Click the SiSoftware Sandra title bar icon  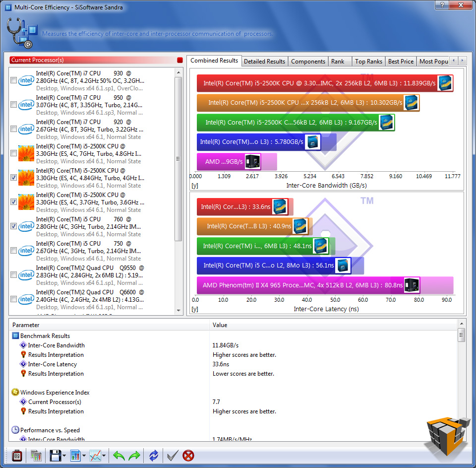[8, 7]
